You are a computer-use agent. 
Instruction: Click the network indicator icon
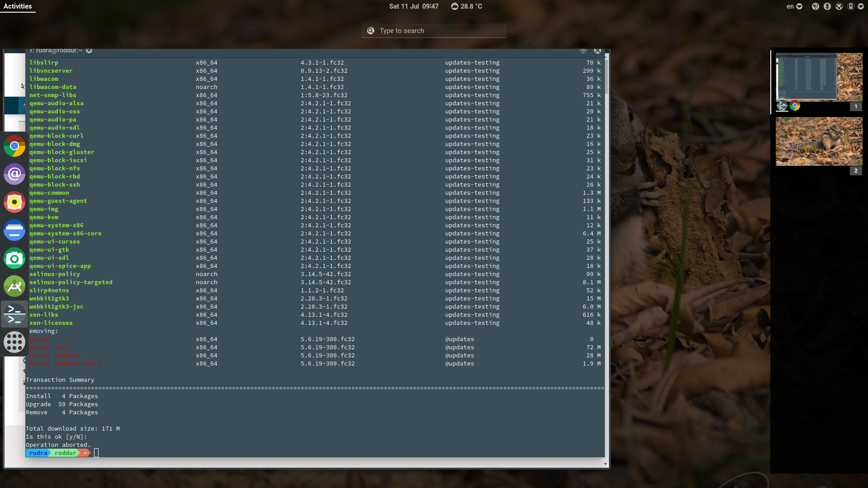(839, 6)
